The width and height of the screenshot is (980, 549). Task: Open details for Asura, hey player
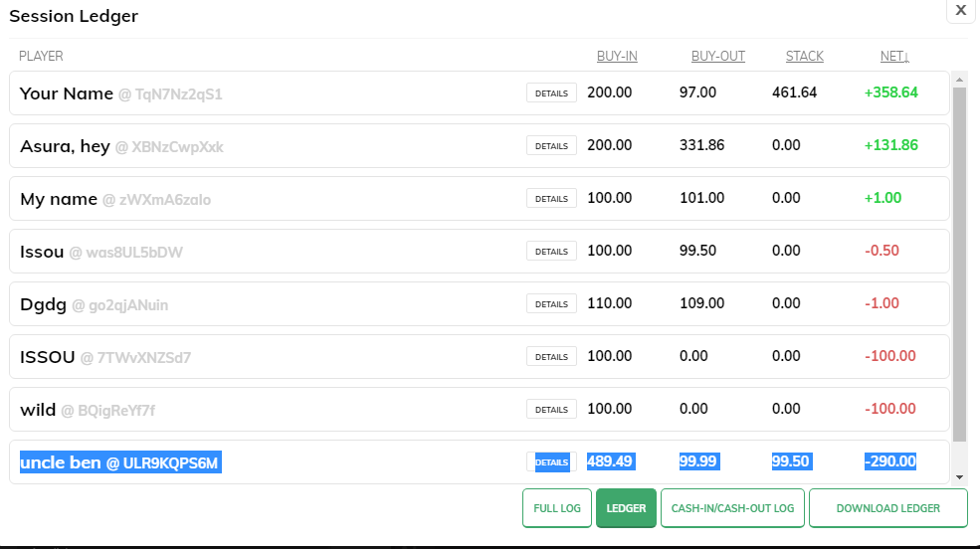[551, 146]
